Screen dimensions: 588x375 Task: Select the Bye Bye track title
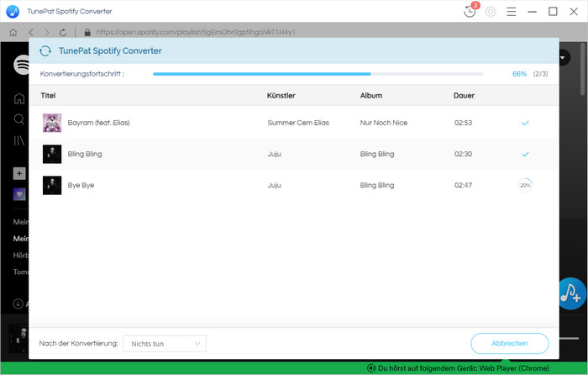tap(81, 185)
